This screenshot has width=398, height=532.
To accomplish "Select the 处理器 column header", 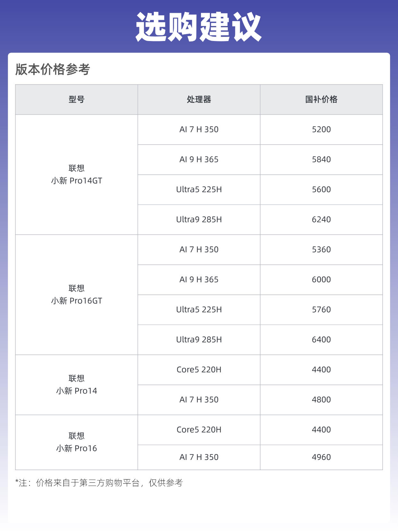I will [199, 99].
